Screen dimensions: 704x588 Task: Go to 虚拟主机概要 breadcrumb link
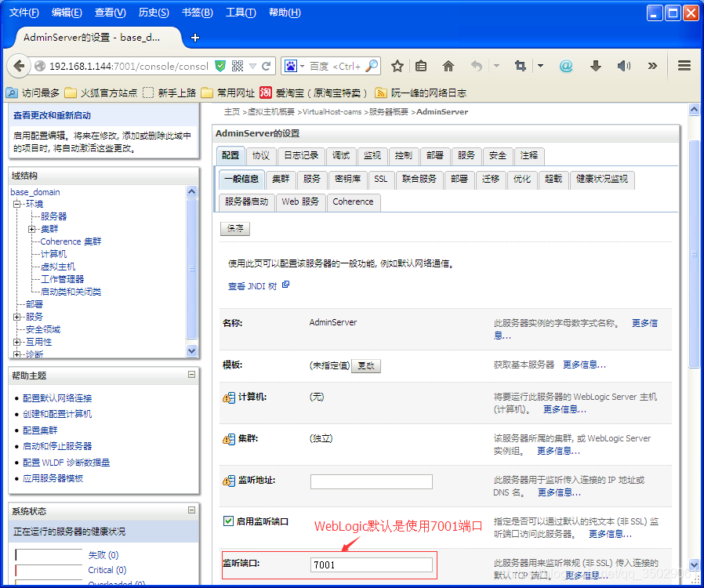pos(271,112)
